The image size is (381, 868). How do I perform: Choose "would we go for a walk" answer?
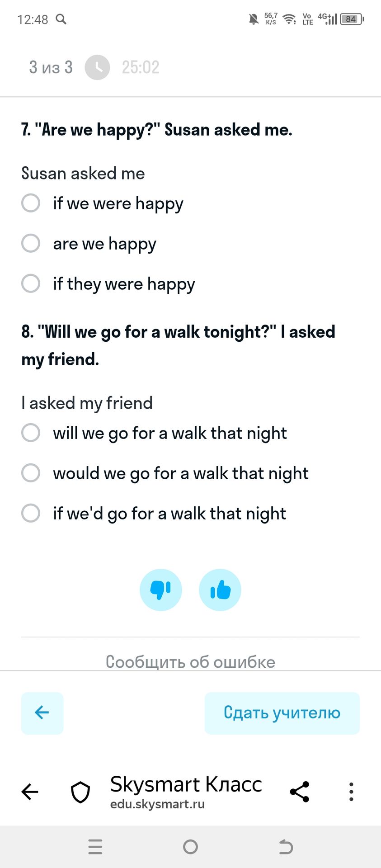click(x=31, y=473)
